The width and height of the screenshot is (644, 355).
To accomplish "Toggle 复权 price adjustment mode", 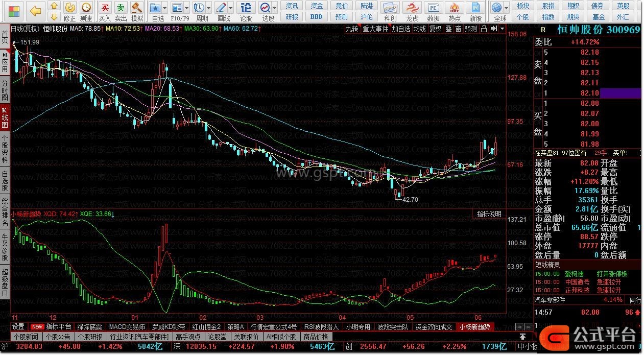I will (x=435, y=29).
